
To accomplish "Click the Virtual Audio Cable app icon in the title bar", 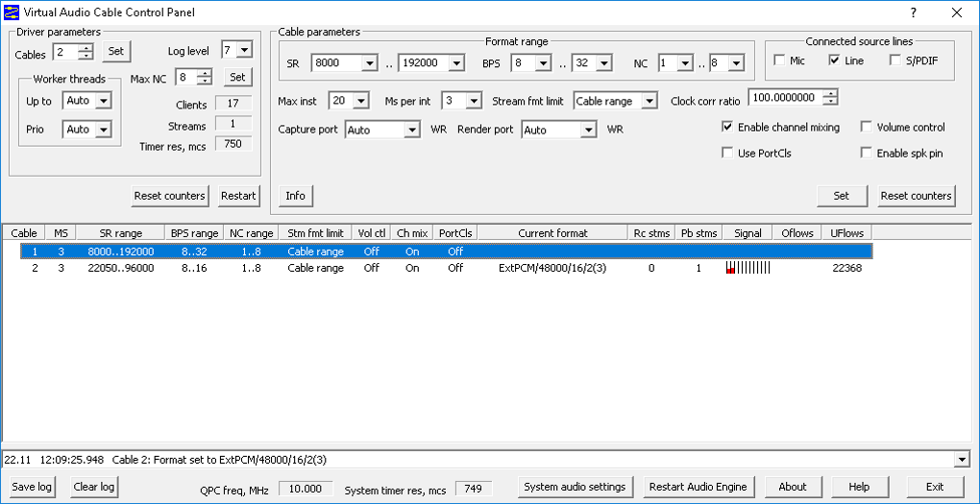I will pyautogui.click(x=11, y=12).
